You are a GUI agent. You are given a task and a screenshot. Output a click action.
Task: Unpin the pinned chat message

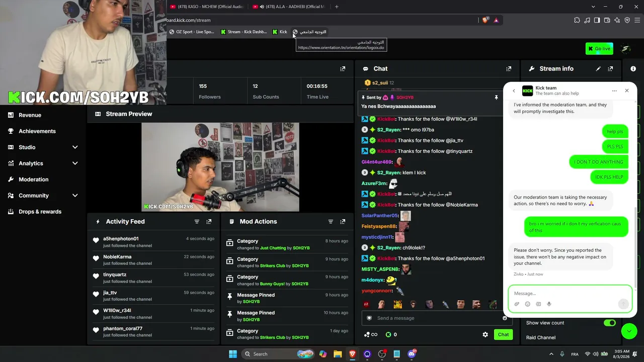click(496, 98)
